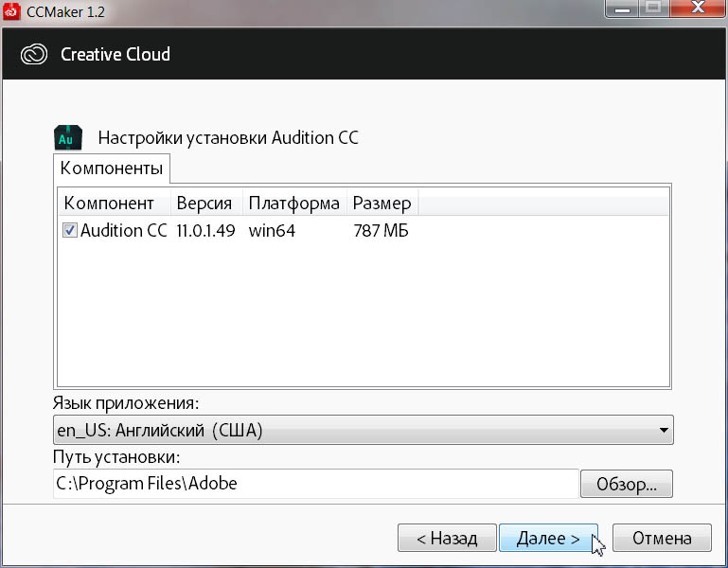
Task: Go back with the Назад button
Action: 445,539
